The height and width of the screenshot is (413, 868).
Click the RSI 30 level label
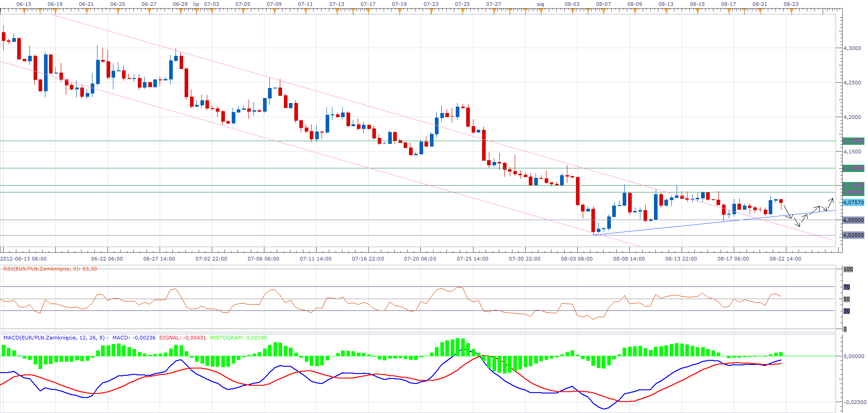tap(846, 311)
